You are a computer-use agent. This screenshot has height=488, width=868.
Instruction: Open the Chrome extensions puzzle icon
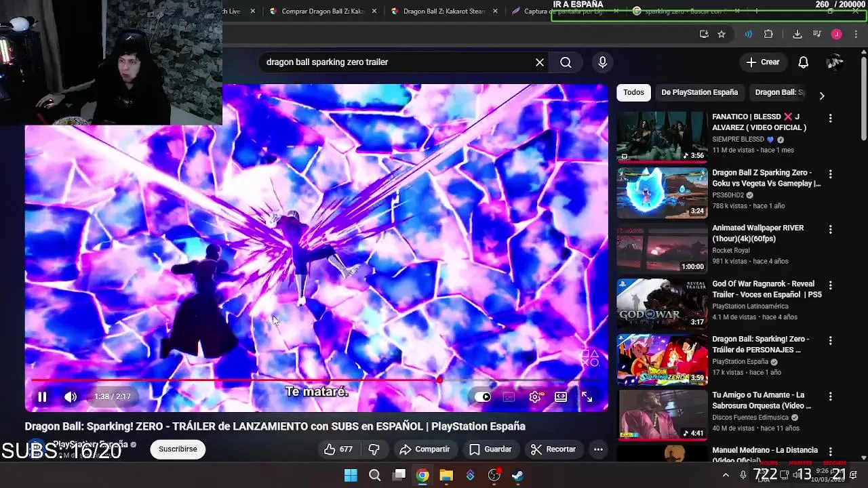click(768, 34)
